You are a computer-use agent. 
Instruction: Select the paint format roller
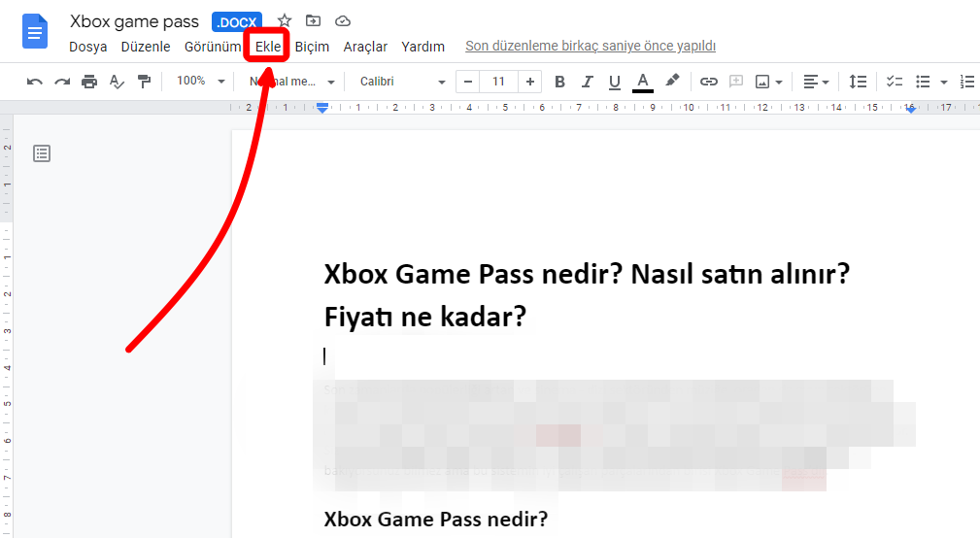[144, 82]
